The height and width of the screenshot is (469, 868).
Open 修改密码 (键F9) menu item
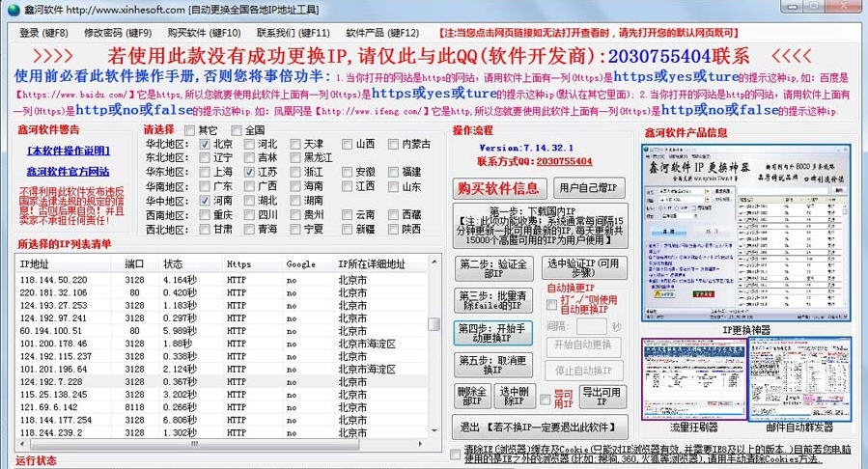[118, 33]
